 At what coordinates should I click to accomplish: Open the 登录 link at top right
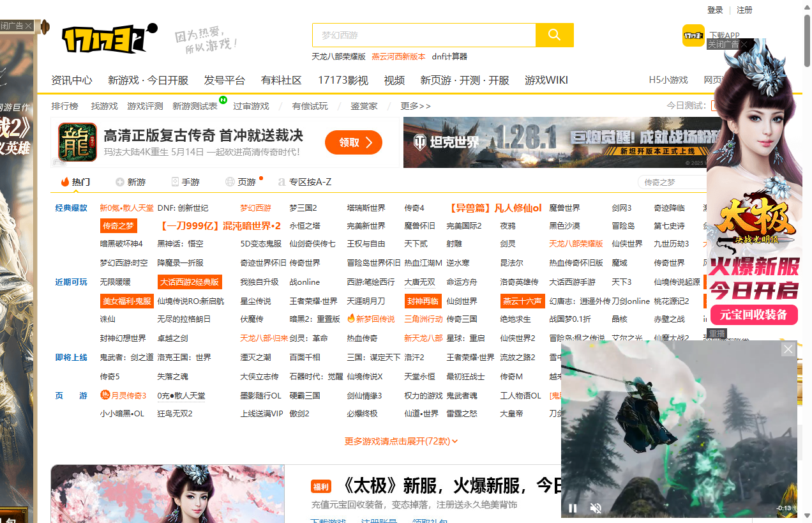[x=715, y=10]
